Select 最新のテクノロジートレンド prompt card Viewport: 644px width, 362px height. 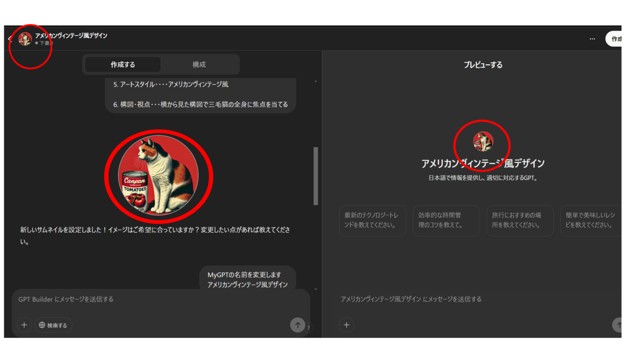(372, 220)
